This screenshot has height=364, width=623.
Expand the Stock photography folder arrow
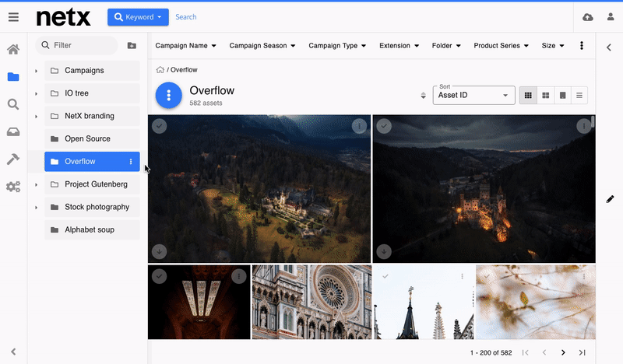[36, 207]
